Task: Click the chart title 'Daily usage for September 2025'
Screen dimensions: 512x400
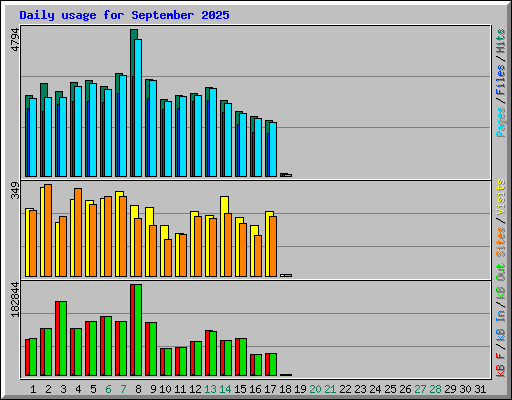Action: tap(124, 15)
